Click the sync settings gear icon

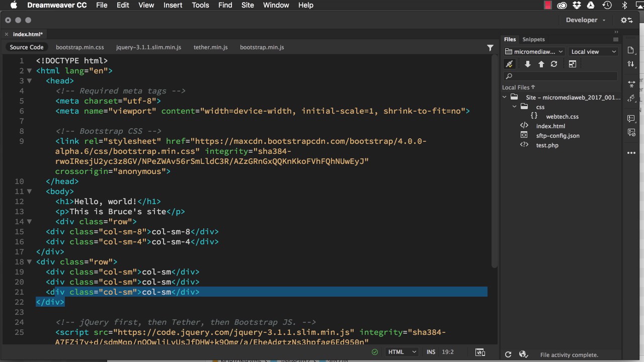[626, 20]
